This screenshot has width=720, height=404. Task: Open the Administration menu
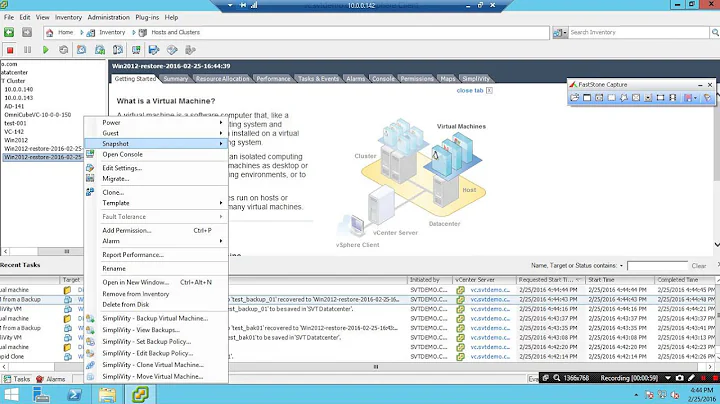click(x=108, y=17)
